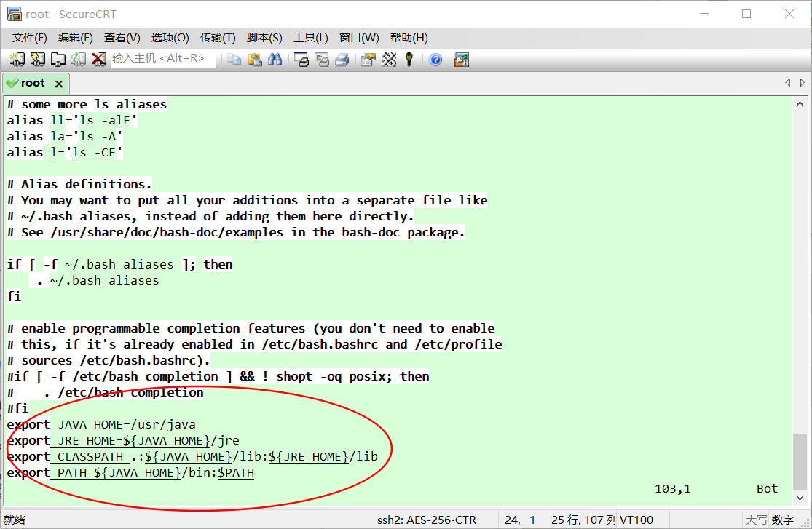
Task: Click the Reconnect green arrows icon
Action: (x=78, y=60)
